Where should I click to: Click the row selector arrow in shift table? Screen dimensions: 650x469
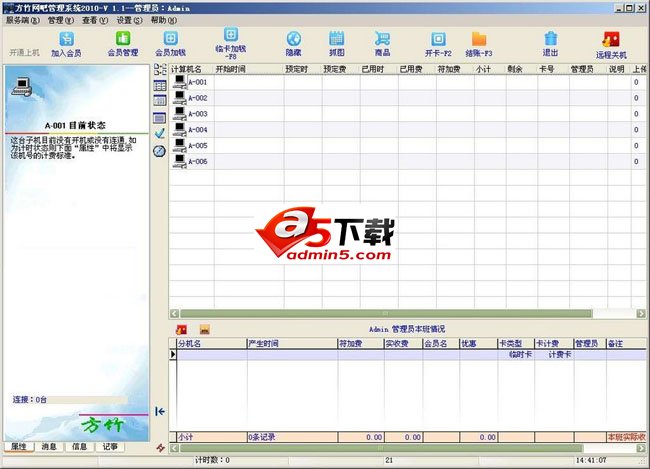pyautogui.click(x=173, y=355)
